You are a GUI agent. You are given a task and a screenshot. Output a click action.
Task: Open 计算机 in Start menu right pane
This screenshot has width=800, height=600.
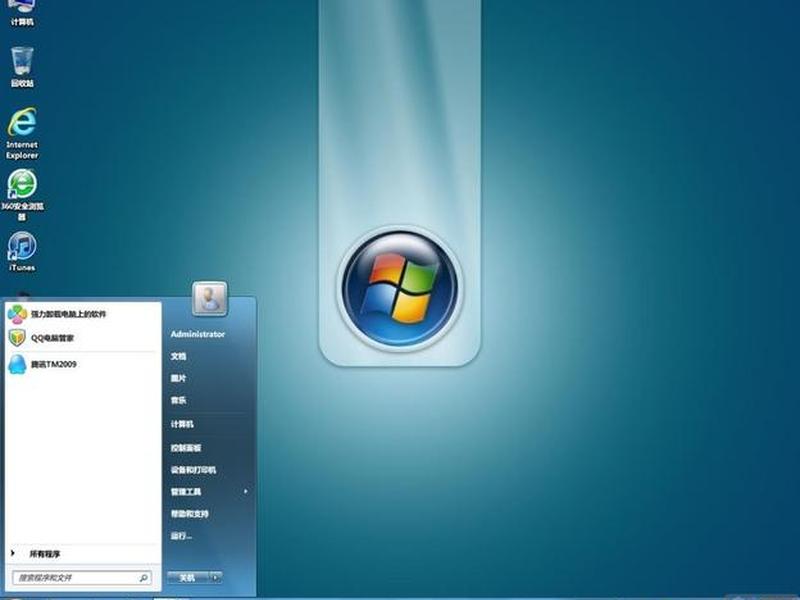point(182,424)
